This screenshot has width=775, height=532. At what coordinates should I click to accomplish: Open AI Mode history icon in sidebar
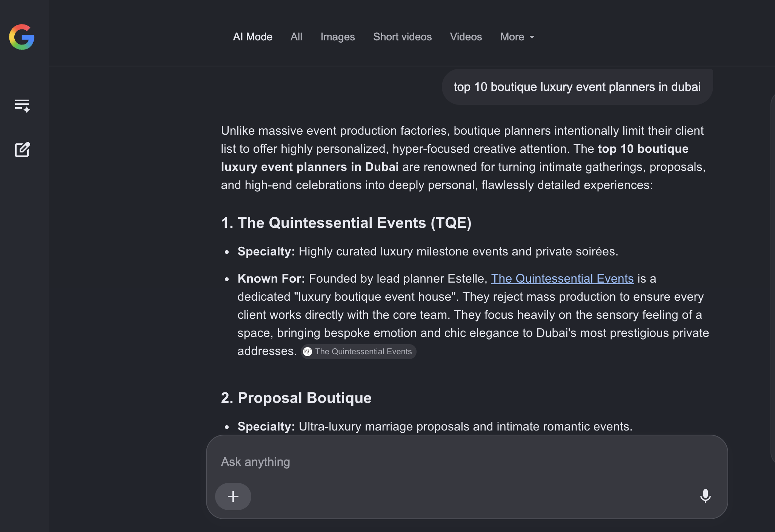tap(22, 106)
